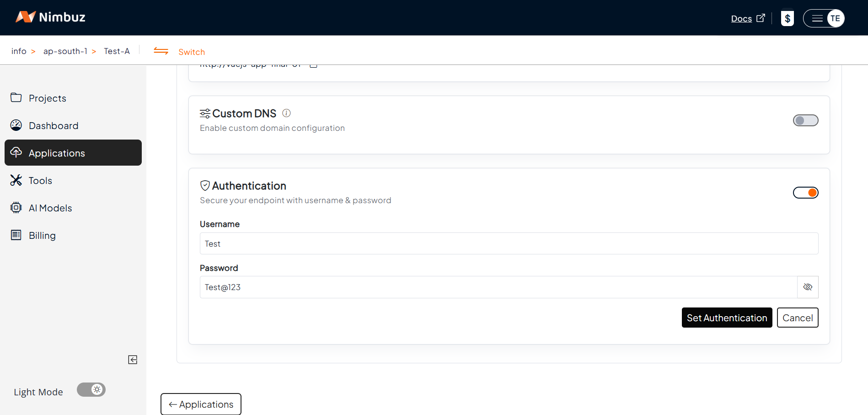Click the Username input field
The height and width of the screenshot is (415, 868).
[x=509, y=243]
